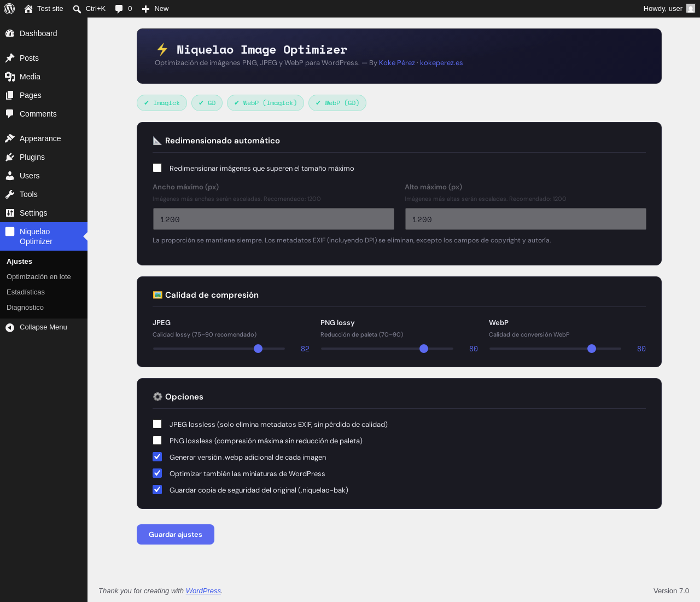Click the plus icon beside New
Image resolution: width=700 pixels, height=602 pixels.
(x=145, y=9)
